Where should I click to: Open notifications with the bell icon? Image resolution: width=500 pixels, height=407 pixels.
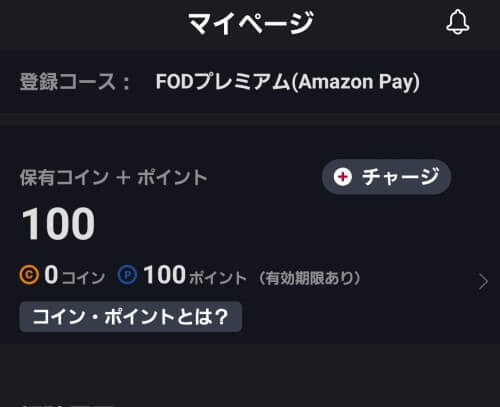(x=458, y=22)
